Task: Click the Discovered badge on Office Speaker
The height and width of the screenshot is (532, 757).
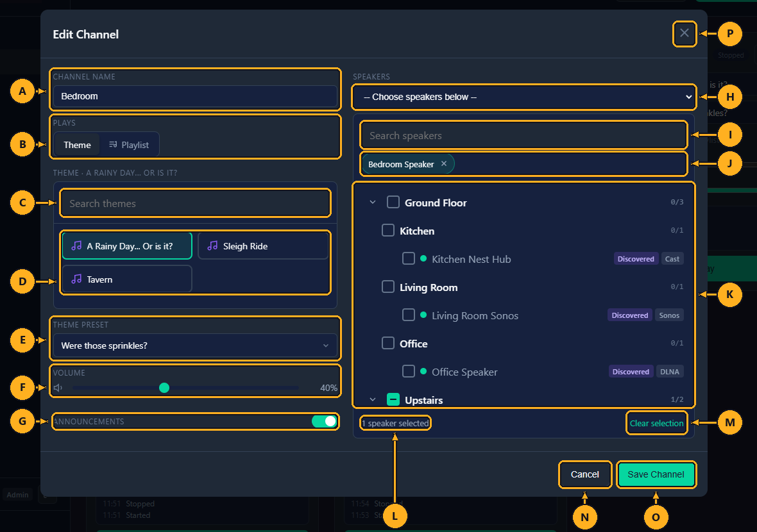Action: (x=631, y=372)
